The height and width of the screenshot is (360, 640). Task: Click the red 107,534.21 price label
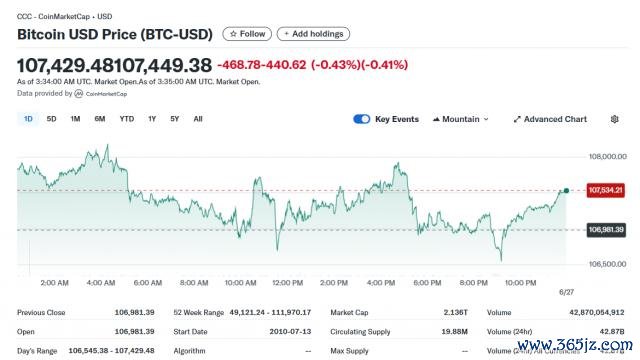pyautogui.click(x=606, y=190)
